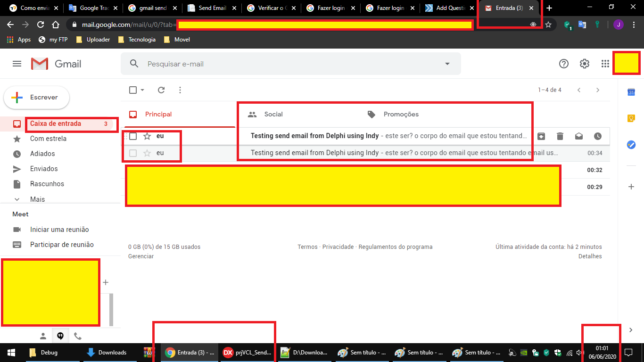Open Google Tasks side panel icon
Viewport: 644px width, 362px height.
[631, 145]
